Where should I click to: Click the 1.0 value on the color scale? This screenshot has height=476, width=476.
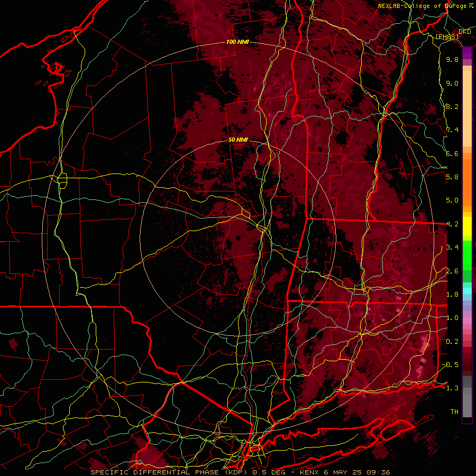point(452,318)
